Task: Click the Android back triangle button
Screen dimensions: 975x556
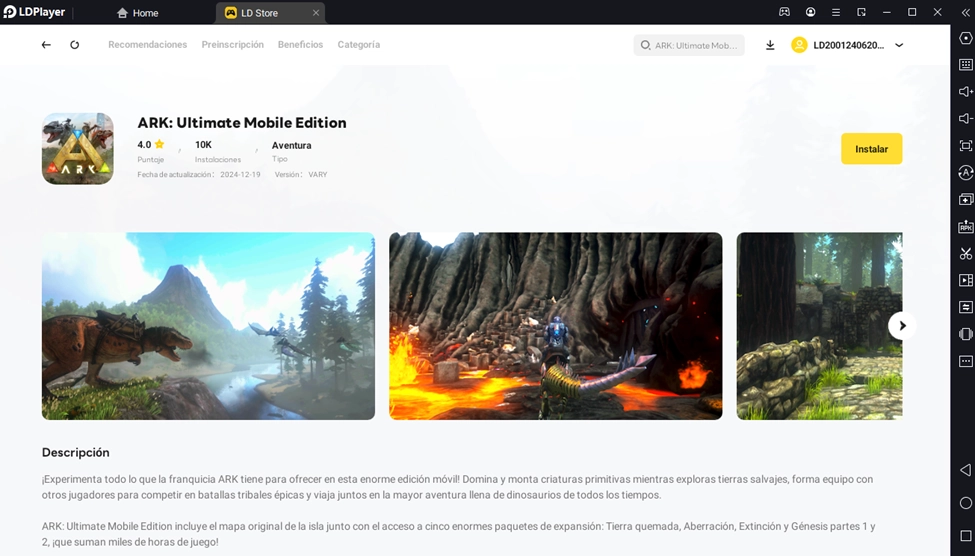Action: pyautogui.click(x=966, y=470)
